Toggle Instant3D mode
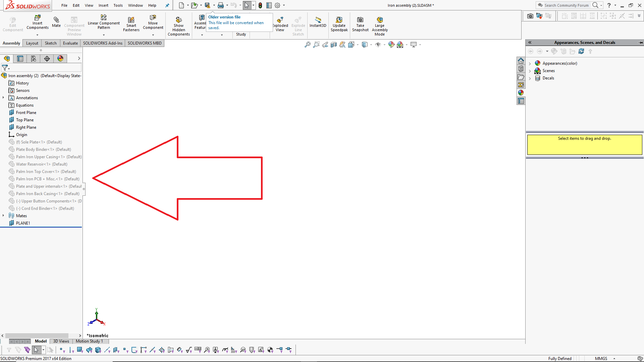644x362 pixels. point(318,20)
